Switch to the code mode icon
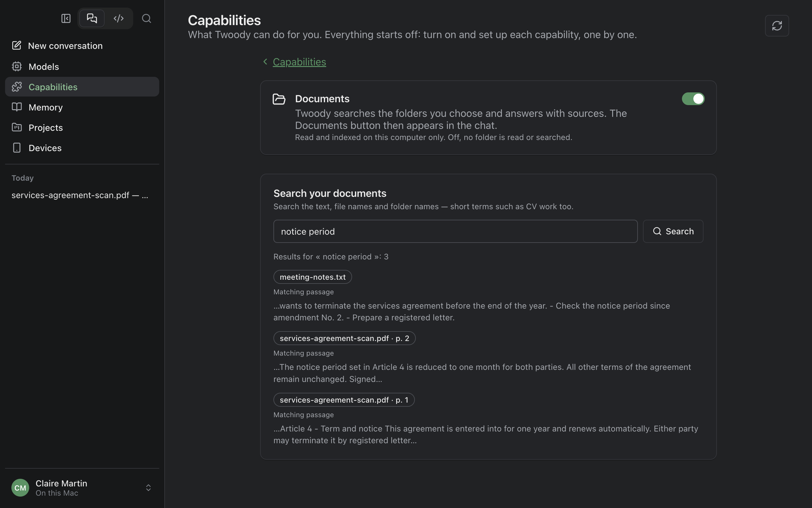 118,18
